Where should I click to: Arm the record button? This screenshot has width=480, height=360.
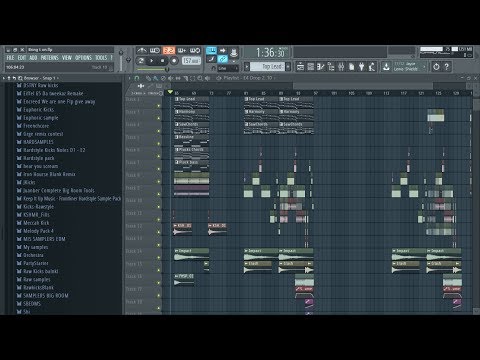click(174, 61)
